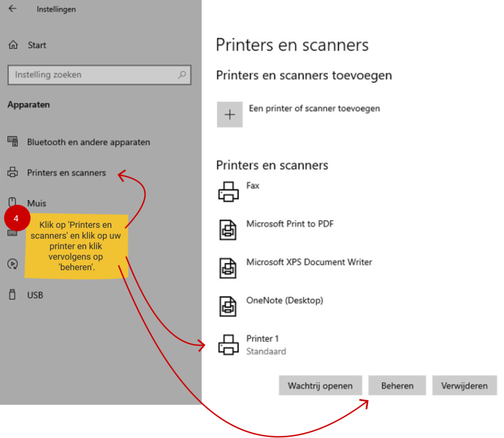This screenshot has height=438, width=504.
Task: Go to Start via the home icon
Action: [13, 45]
